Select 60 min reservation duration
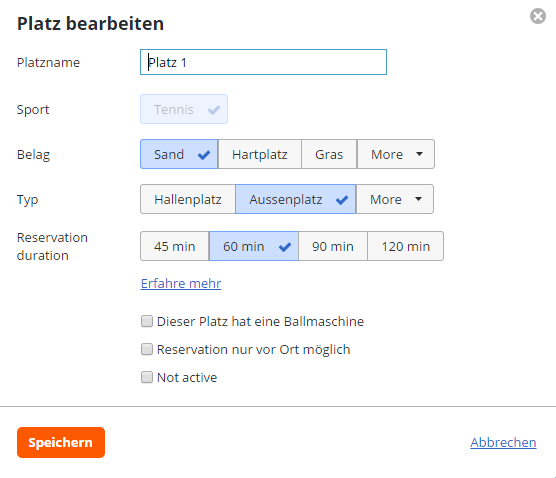This screenshot has height=478, width=556. (x=254, y=246)
